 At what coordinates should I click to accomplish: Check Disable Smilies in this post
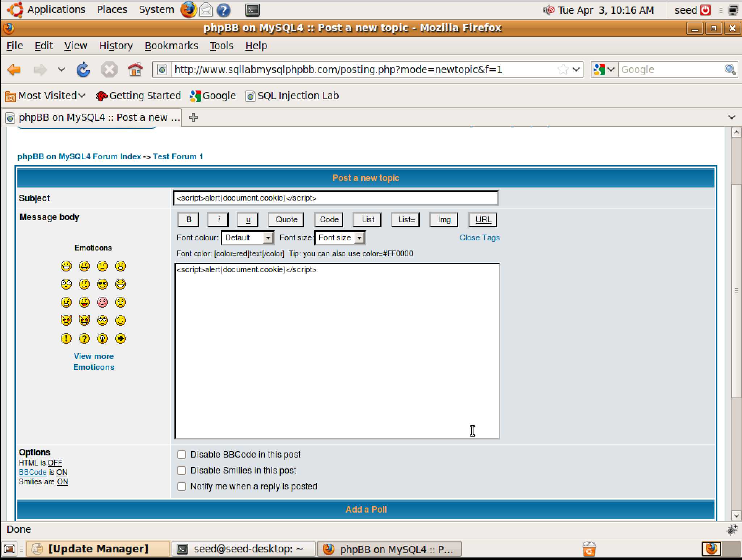click(x=182, y=470)
